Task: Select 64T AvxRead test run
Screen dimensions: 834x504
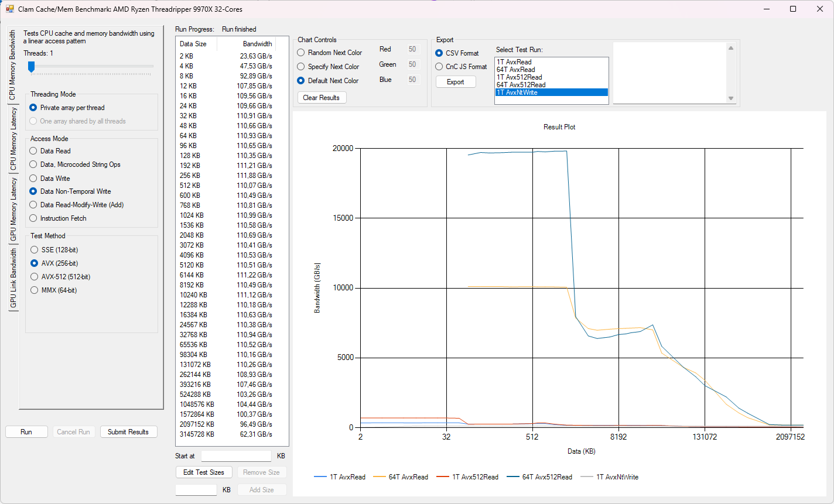Action: (552, 69)
